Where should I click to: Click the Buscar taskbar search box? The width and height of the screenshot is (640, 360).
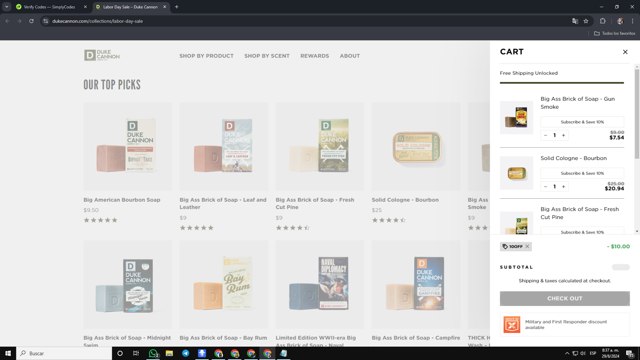[x=64, y=353]
